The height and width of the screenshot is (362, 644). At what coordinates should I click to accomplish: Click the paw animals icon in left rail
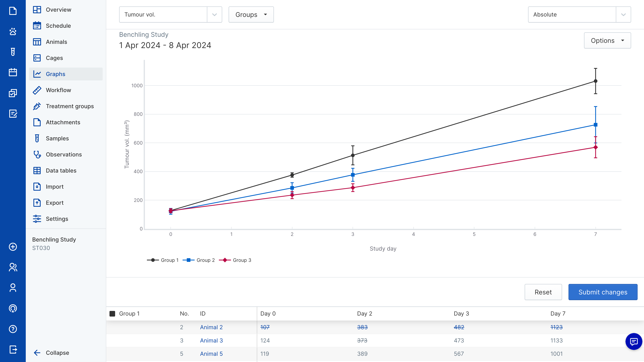[13, 32]
